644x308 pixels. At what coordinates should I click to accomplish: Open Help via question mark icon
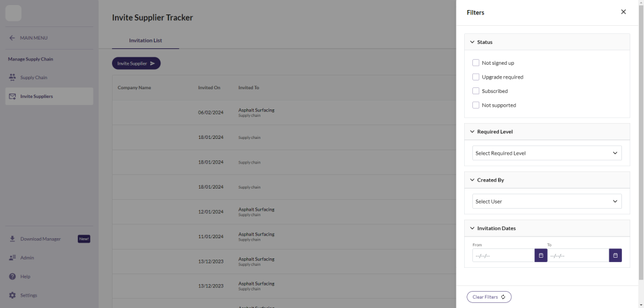pyautogui.click(x=13, y=277)
